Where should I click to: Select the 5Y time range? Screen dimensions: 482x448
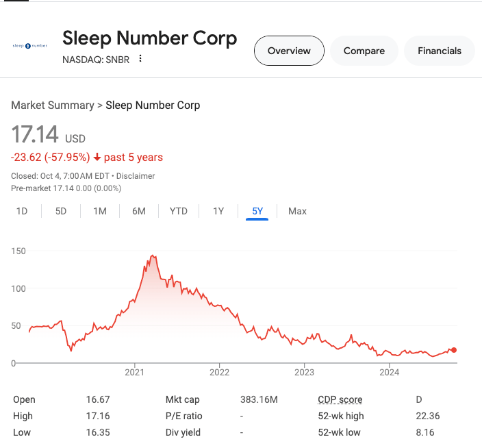point(257,211)
